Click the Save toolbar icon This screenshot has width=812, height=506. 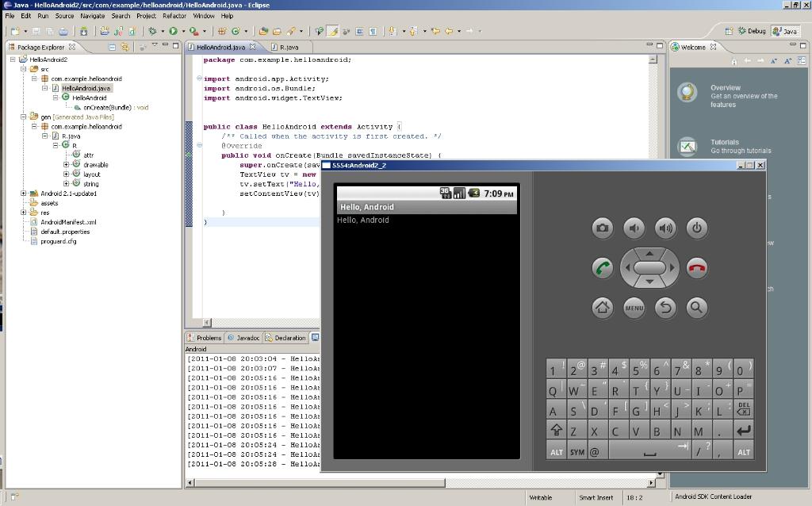[x=36, y=31]
